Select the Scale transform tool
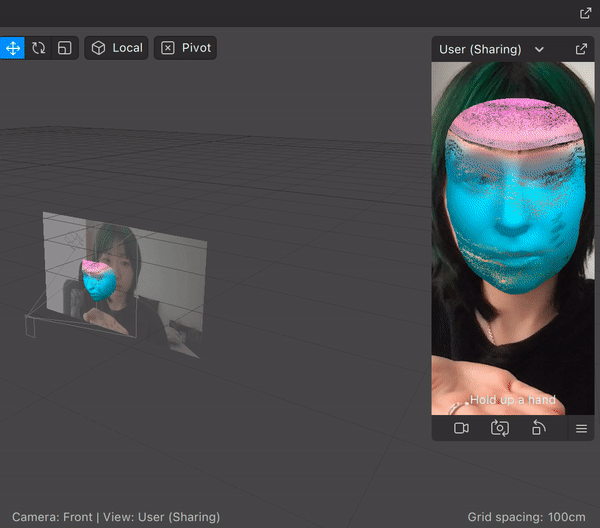This screenshot has height=528, width=600. pyautogui.click(x=64, y=48)
